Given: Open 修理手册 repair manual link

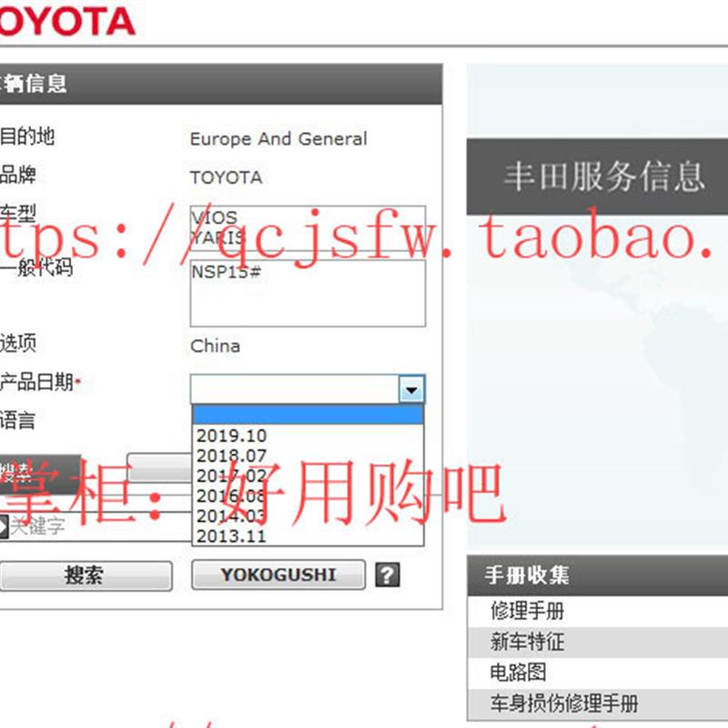Looking at the screenshot, I should tap(528, 611).
